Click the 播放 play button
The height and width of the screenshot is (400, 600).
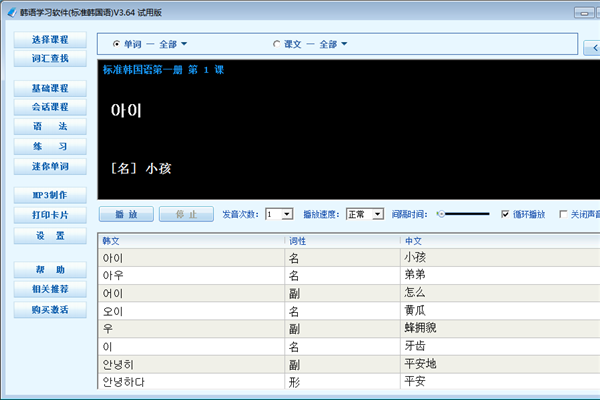point(126,214)
